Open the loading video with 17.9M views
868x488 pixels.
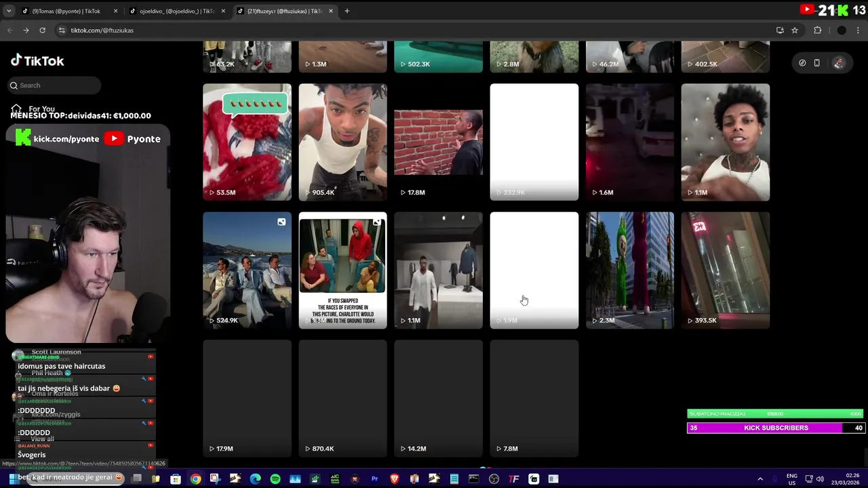coord(247,398)
